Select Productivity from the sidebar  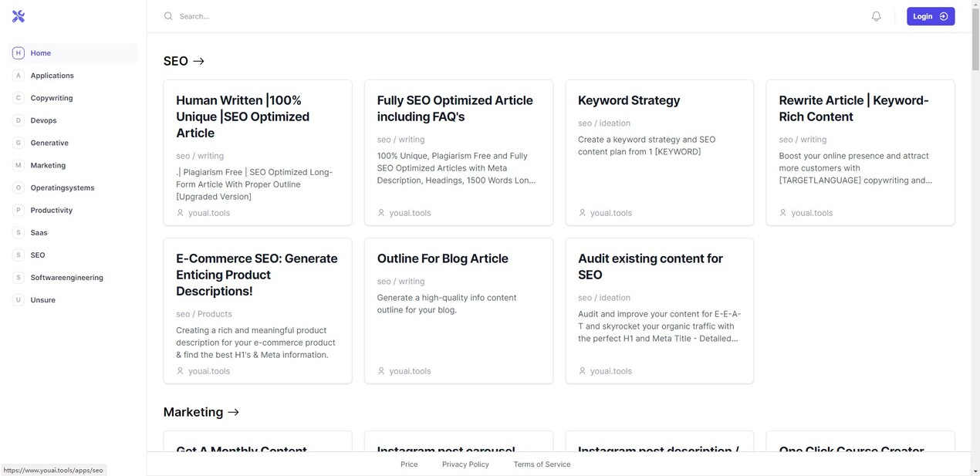coord(52,210)
